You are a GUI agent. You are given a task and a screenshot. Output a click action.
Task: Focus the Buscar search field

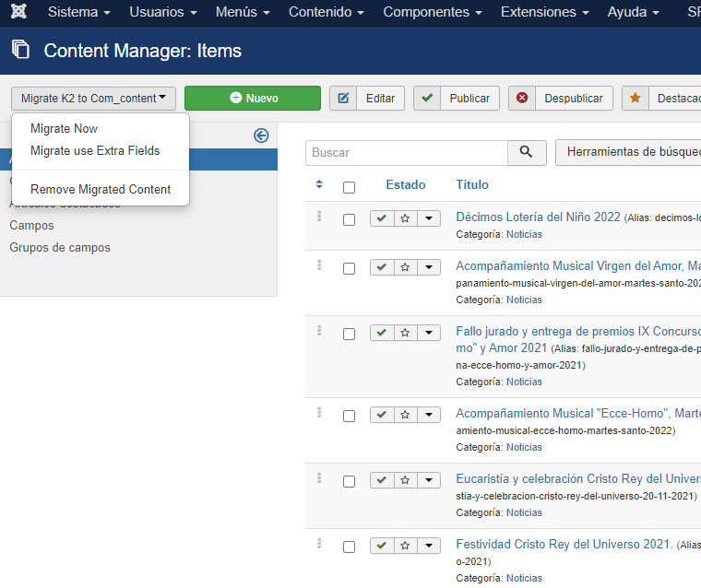point(407,152)
